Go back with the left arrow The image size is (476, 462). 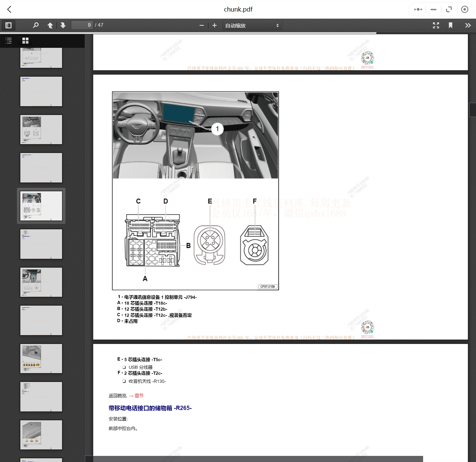(x=9, y=9)
